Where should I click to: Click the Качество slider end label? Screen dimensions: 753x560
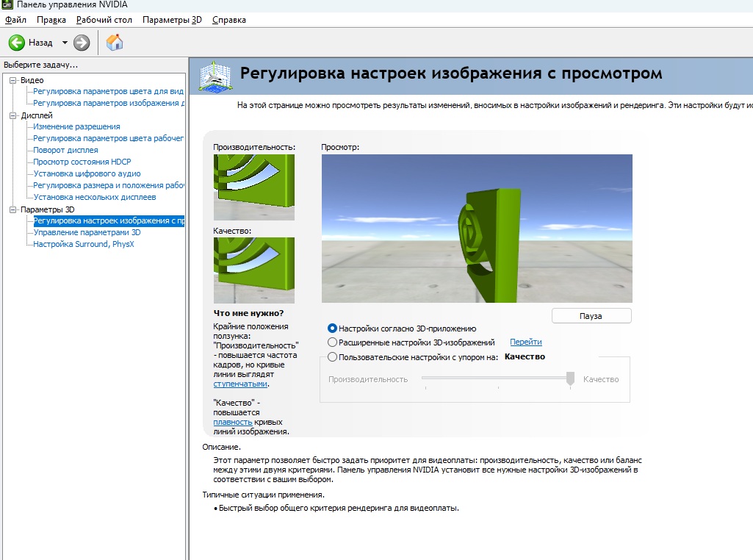coord(601,379)
